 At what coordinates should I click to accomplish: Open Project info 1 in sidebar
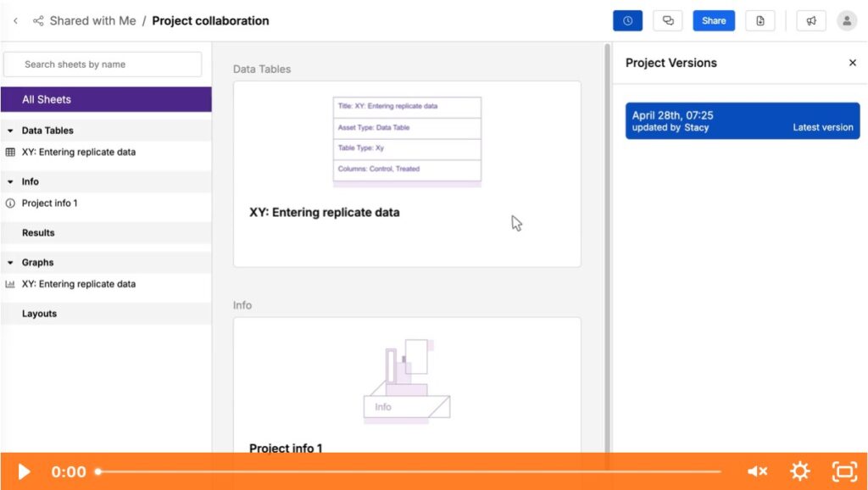[x=50, y=203]
